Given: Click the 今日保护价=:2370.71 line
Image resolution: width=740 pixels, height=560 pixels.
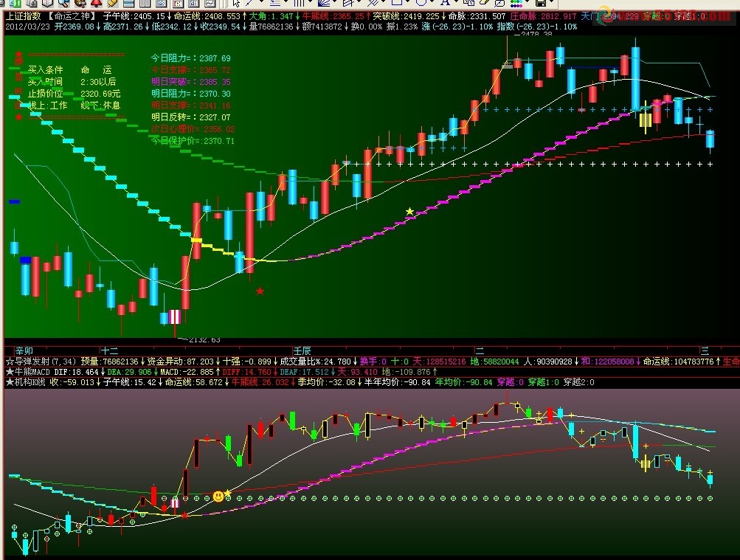Looking at the screenshot, I should point(193,141).
